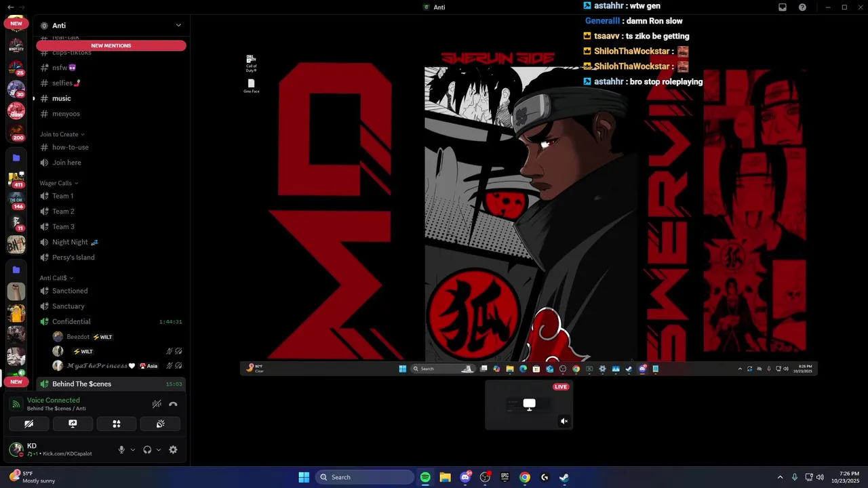Toggle noise suppression icon
Image resolution: width=868 pixels, height=488 pixels.
(157, 404)
